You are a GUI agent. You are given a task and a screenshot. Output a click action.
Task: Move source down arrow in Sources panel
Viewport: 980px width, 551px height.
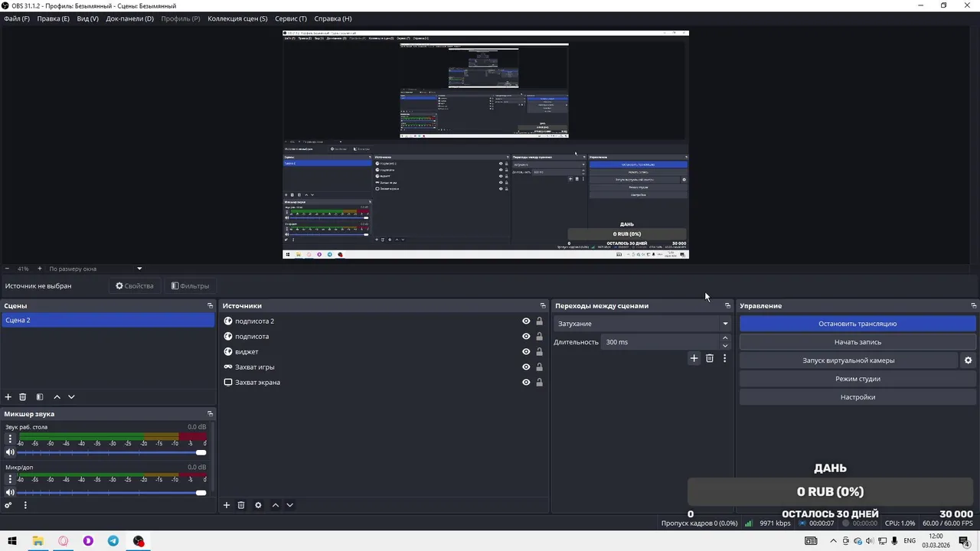[x=289, y=505]
